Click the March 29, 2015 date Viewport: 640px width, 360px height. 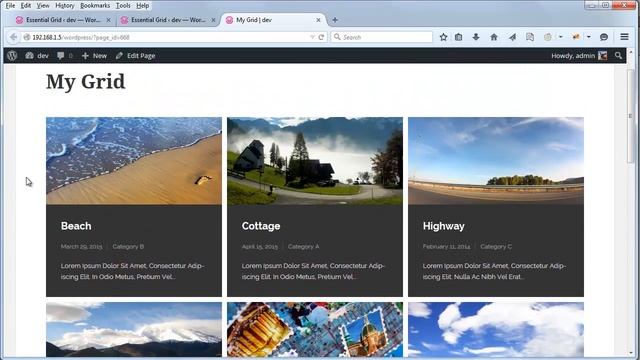[x=82, y=247]
